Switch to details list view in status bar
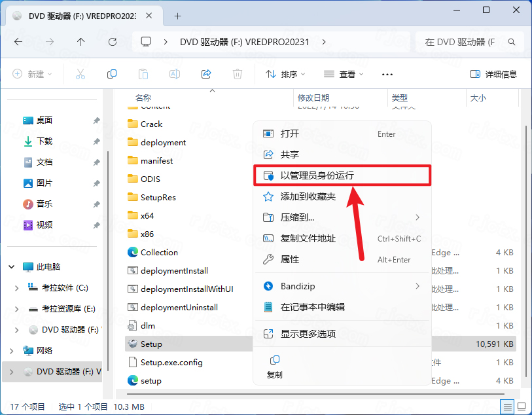532x415 pixels. coord(507,406)
